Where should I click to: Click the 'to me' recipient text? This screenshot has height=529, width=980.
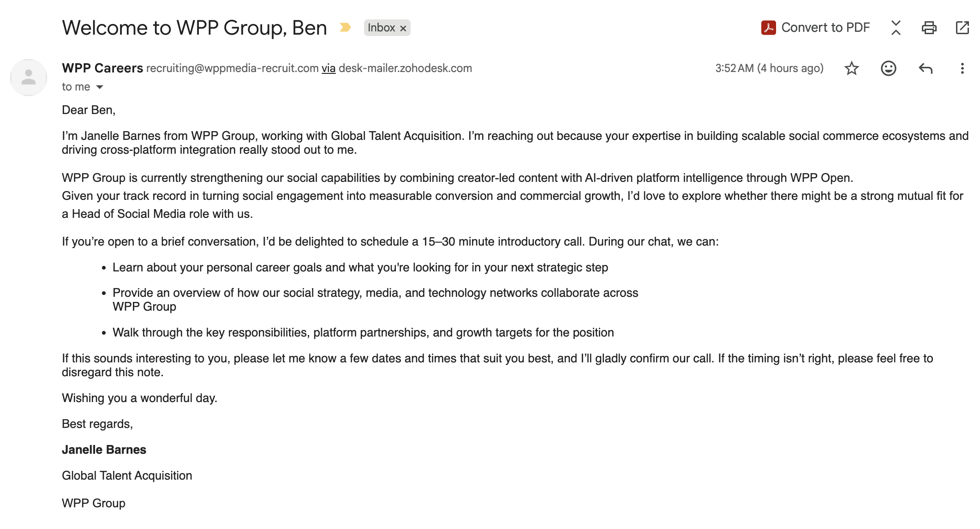coord(76,87)
